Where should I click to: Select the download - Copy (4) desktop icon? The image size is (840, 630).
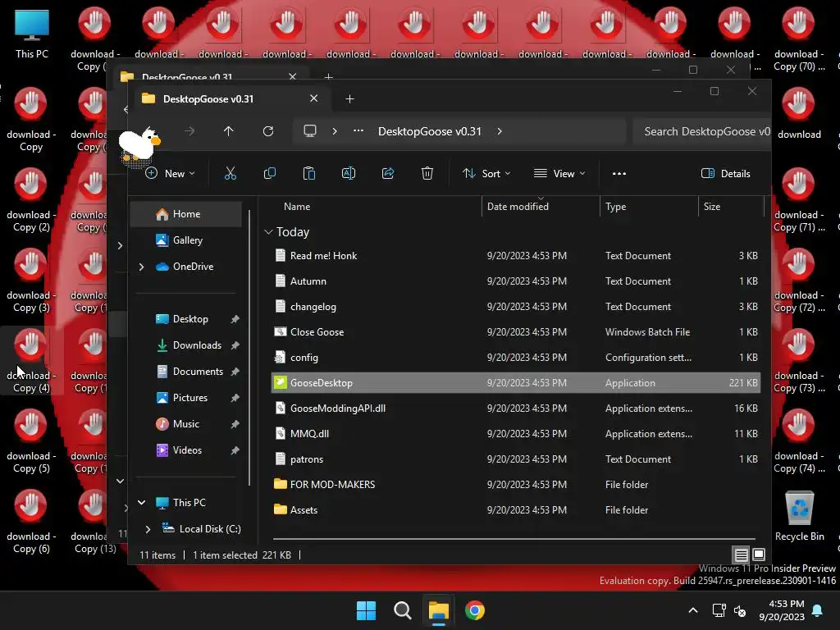[30, 361]
